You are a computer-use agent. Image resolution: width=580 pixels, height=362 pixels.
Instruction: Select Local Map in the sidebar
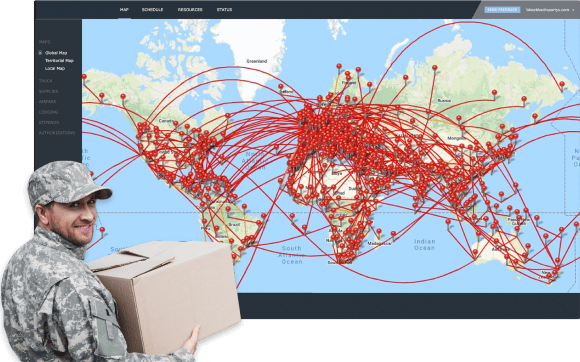click(x=55, y=68)
